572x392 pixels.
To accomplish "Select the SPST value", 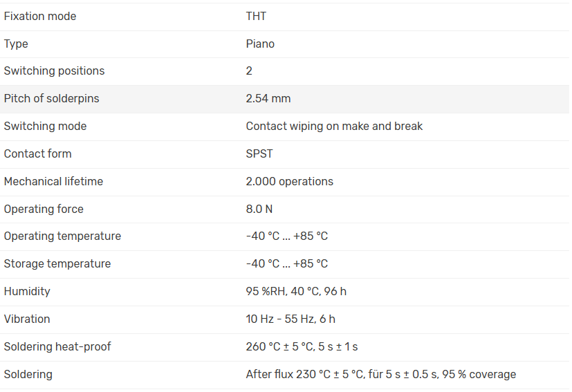I will pos(259,153).
